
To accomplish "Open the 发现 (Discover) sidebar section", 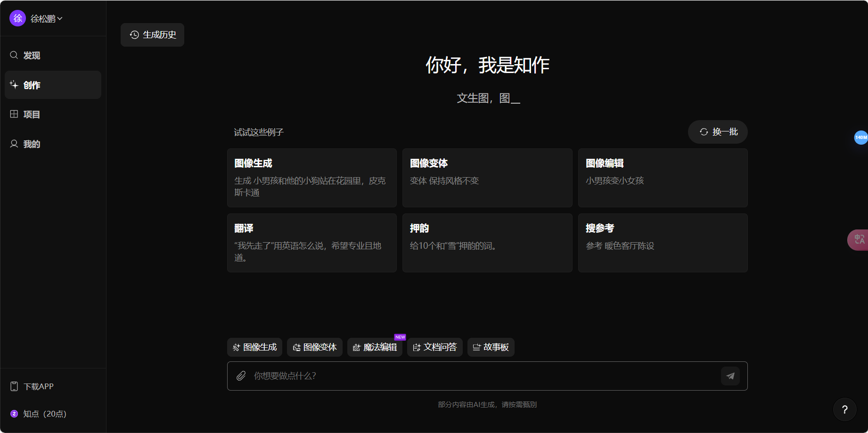I will click(31, 55).
